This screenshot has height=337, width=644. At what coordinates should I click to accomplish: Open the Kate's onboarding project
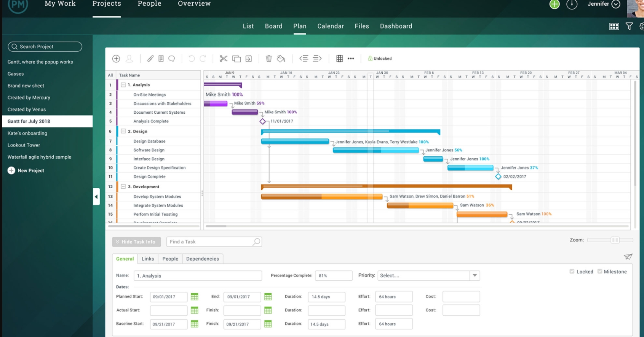(x=27, y=133)
